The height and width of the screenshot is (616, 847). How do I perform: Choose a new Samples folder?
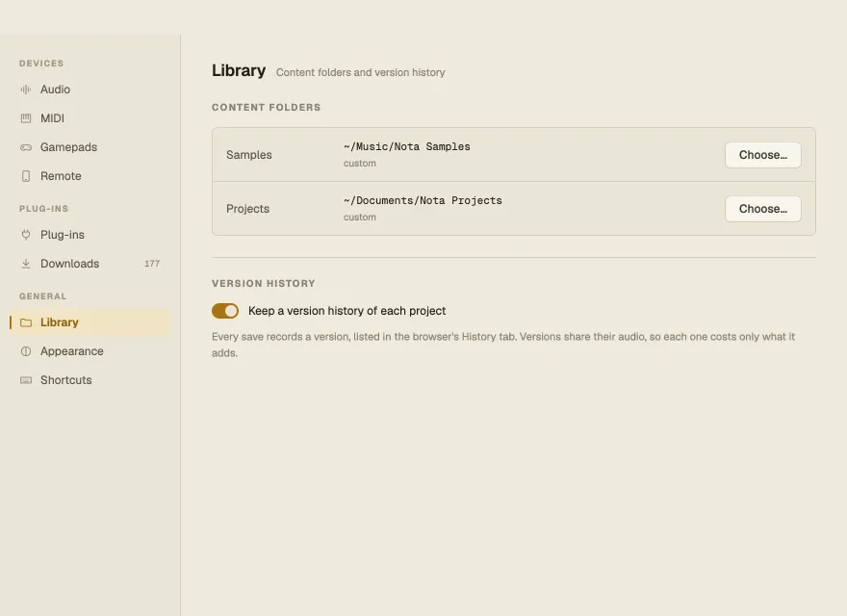click(x=762, y=155)
